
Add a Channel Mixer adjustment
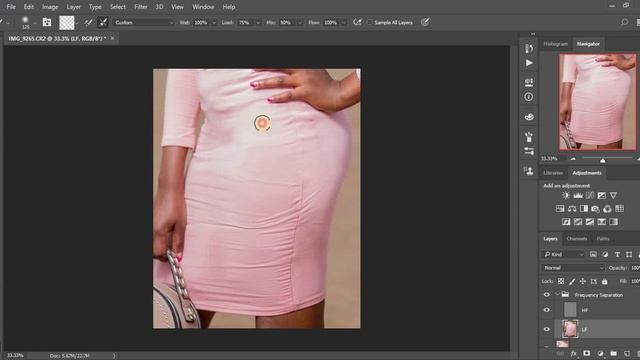(607, 209)
